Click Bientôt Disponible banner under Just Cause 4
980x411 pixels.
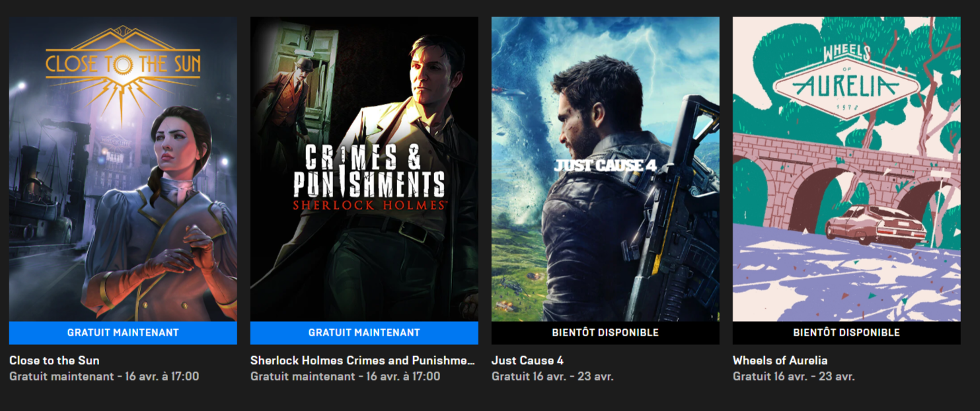pos(605,333)
